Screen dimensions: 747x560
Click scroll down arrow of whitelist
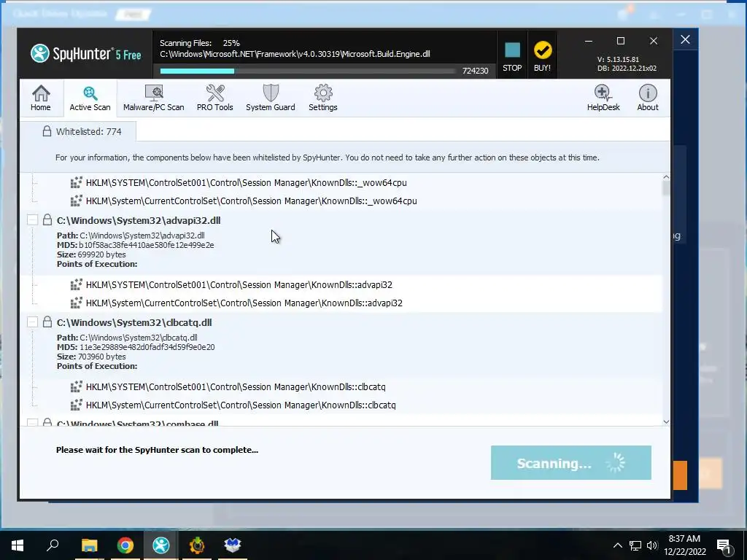(666, 421)
